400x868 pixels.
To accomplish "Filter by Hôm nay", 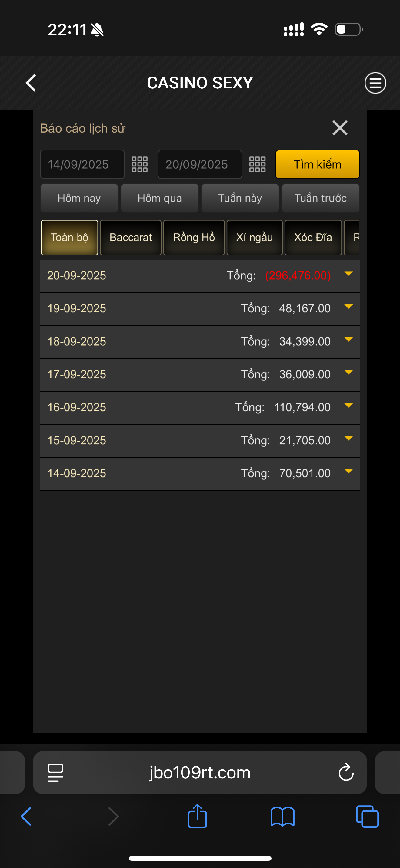I will point(79,198).
